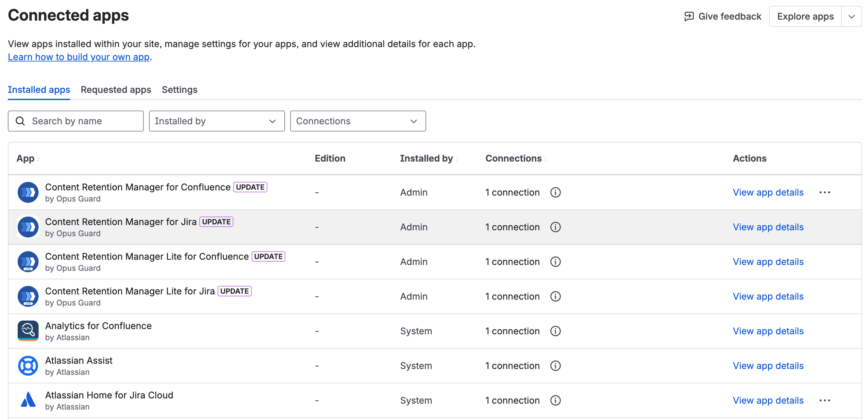Sort the table by Installed by column
The width and height of the screenshot is (868, 420).
click(456, 159)
